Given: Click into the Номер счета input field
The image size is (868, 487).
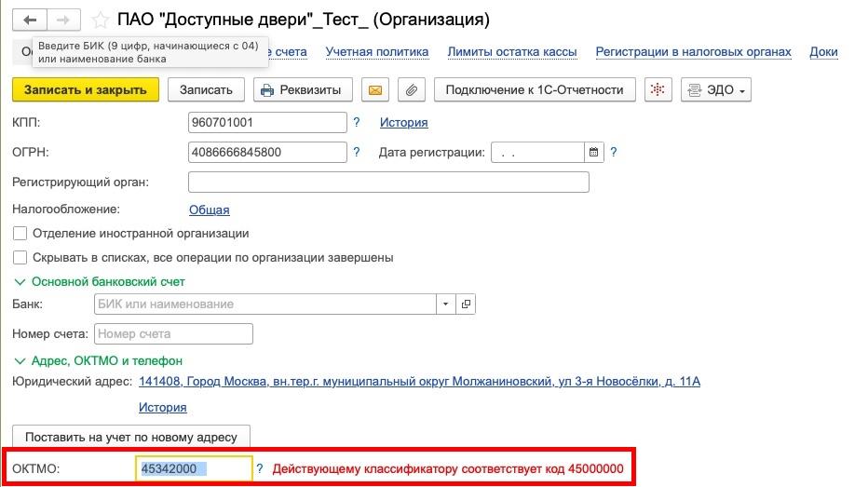Looking at the screenshot, I should click(173, 333).
